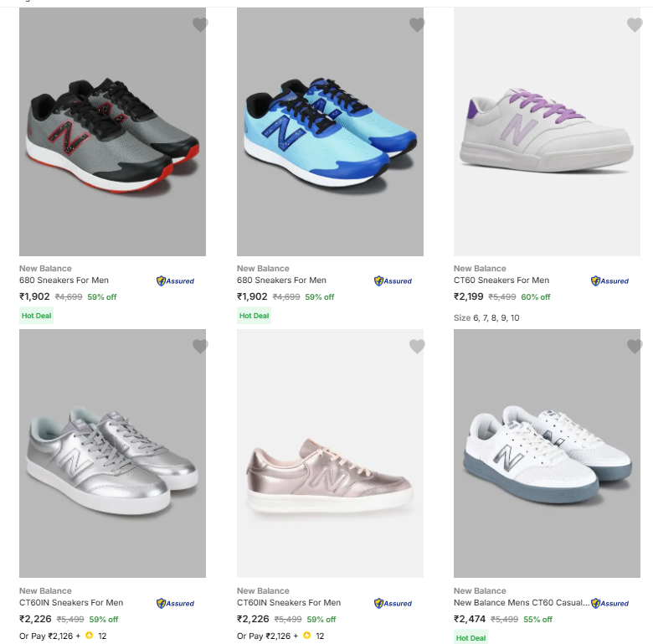Toggle wishlist heart on blue 680 sneakers
Image resolution: width=653 pixels, height=644 pixels.
(417, 25)
